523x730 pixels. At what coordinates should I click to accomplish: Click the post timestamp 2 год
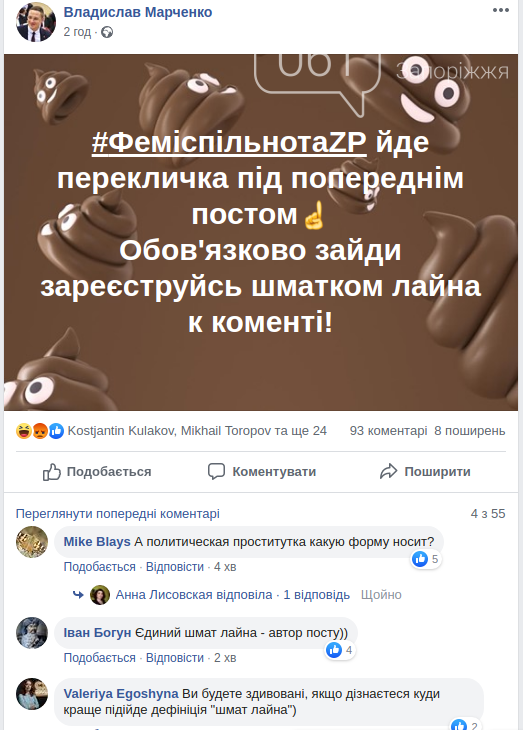[77, 32]
